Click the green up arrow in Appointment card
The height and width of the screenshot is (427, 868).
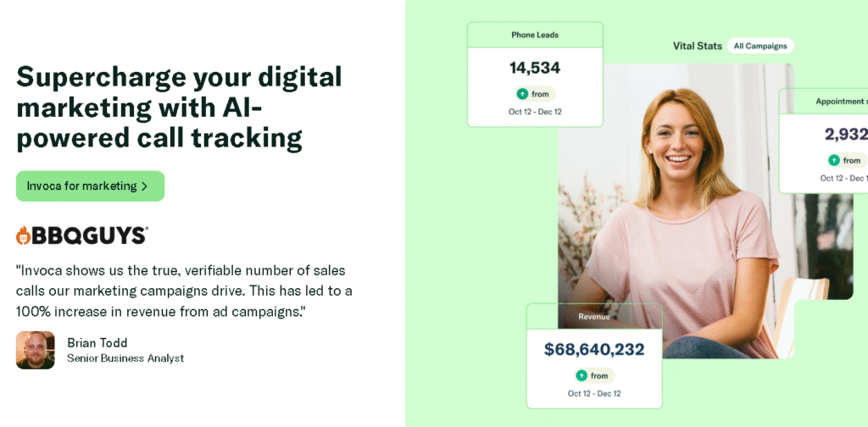pyautogui.click(x=834, y=160)
